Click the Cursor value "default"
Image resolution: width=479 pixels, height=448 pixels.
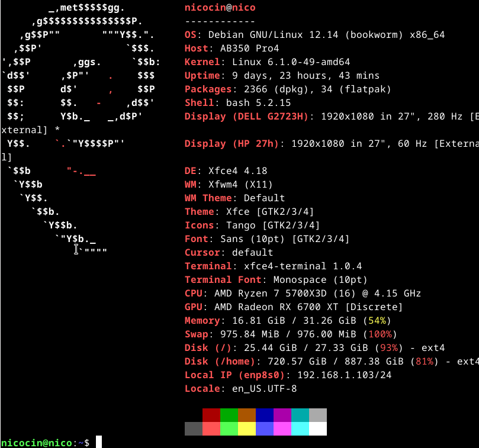252,253
